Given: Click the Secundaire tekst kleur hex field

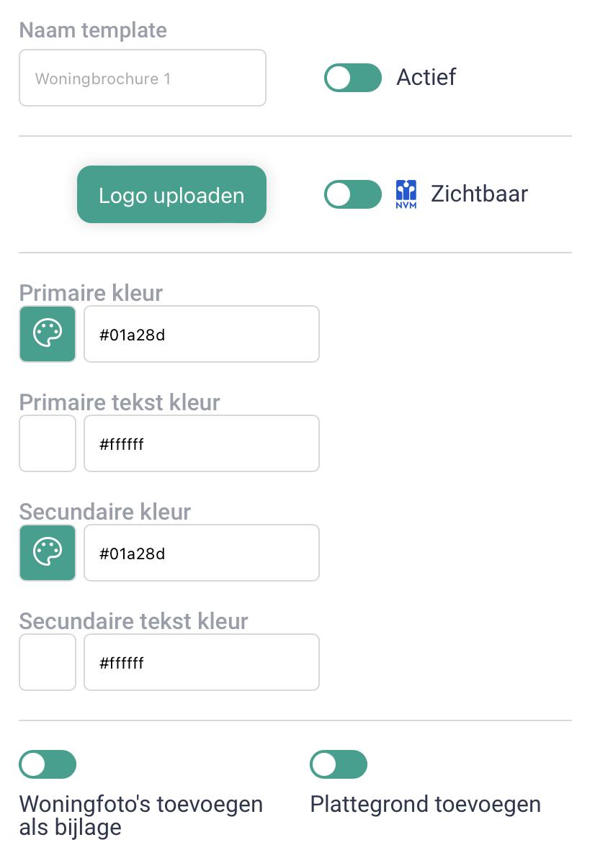Looking at the screenshot, I should coord(202,662).
